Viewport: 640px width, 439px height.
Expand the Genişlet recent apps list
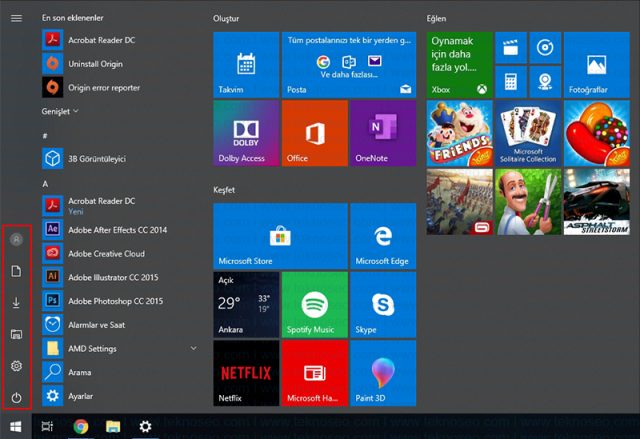point(60,111)
